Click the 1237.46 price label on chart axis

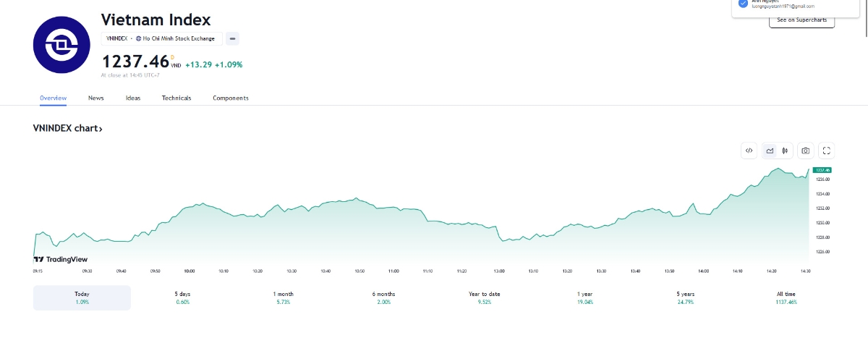[821, 169]
